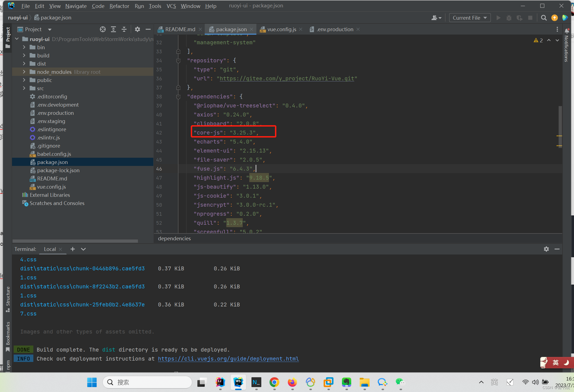Screen dimensions: 574x392
Task: Open the VCS menu
Action: (x=172, y=6)
